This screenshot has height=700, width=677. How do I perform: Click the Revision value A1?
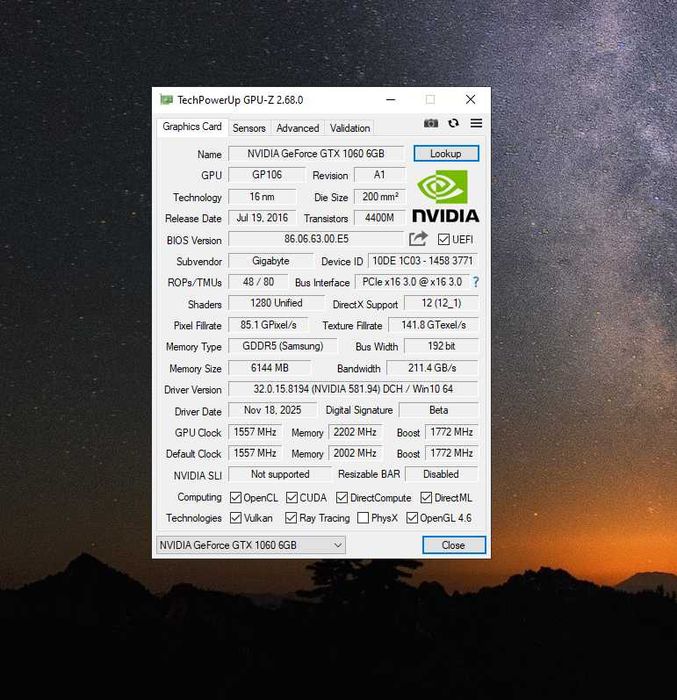(x=380, y=175)
